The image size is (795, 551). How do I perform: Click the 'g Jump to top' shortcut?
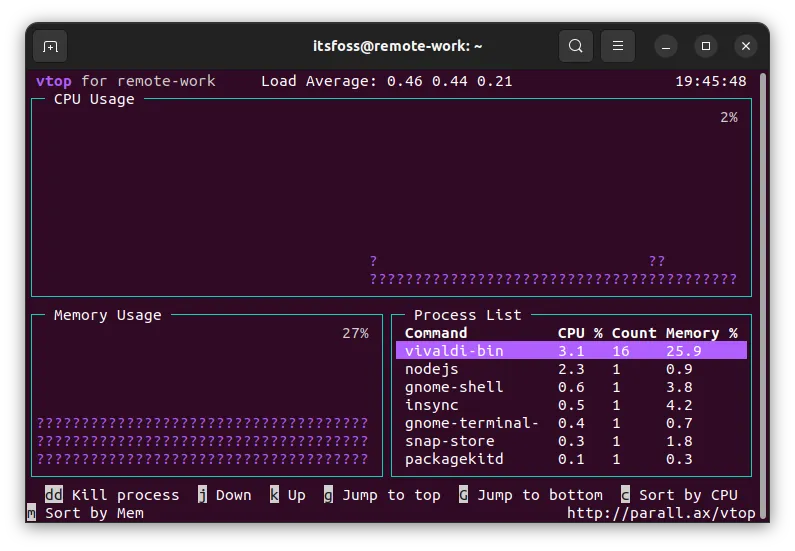pyautogui.click(x=382, y=495)
